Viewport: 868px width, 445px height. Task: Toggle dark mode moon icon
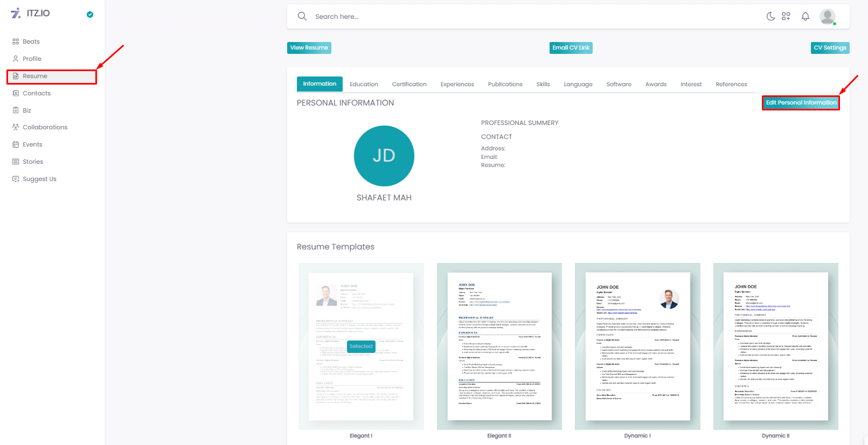click(x=770, y=16)
